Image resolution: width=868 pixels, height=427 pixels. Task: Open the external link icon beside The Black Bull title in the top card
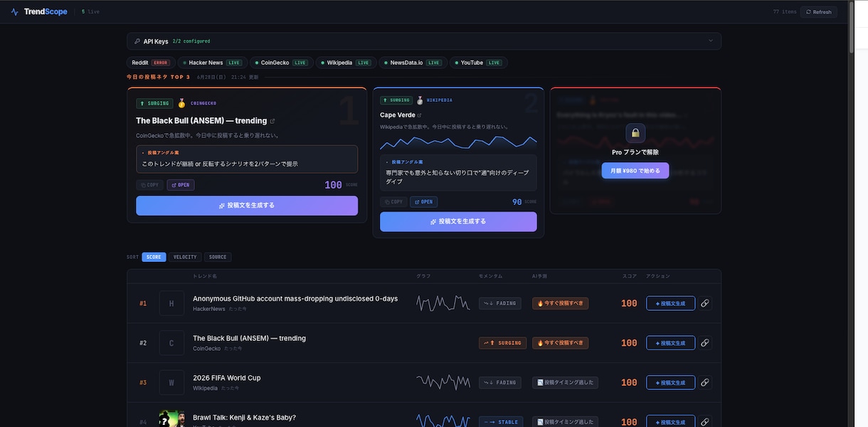point(272,121)
